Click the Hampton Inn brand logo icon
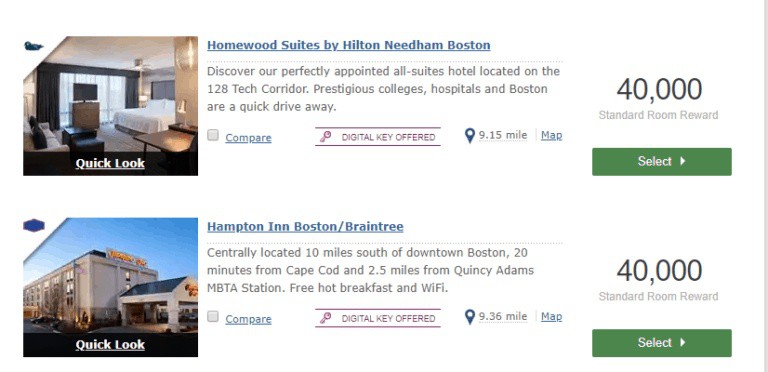This screenshot has width=768, height=372. pyautogui.click(x=34, y=226)
